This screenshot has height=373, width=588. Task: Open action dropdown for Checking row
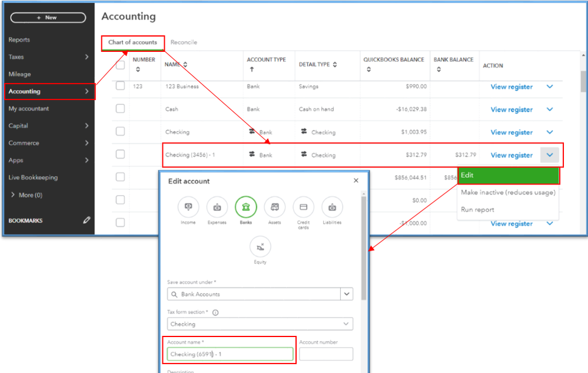550,132
